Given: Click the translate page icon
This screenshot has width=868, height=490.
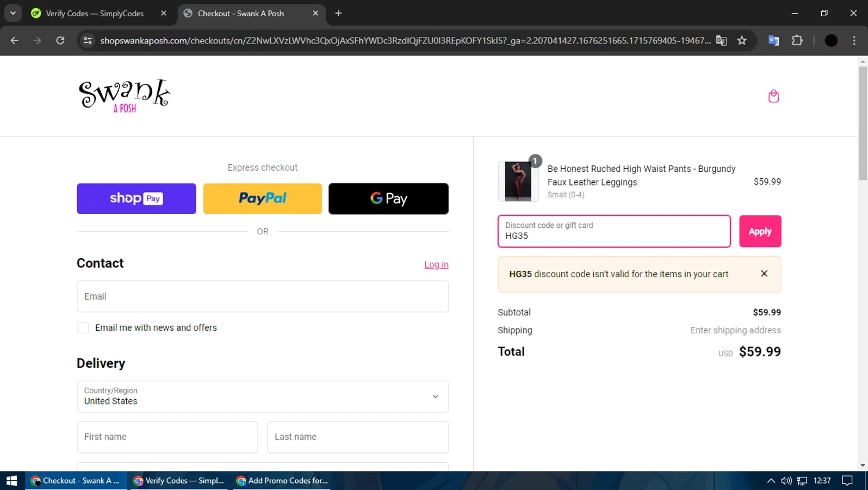Looking at the screenshot, I should (721, 40).
